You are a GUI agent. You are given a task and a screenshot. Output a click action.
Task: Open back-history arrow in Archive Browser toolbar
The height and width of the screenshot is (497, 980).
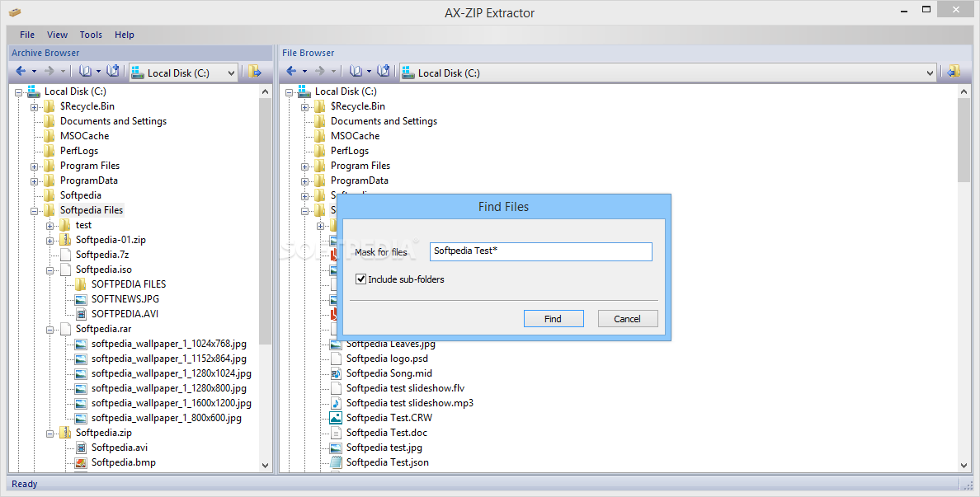34,73
